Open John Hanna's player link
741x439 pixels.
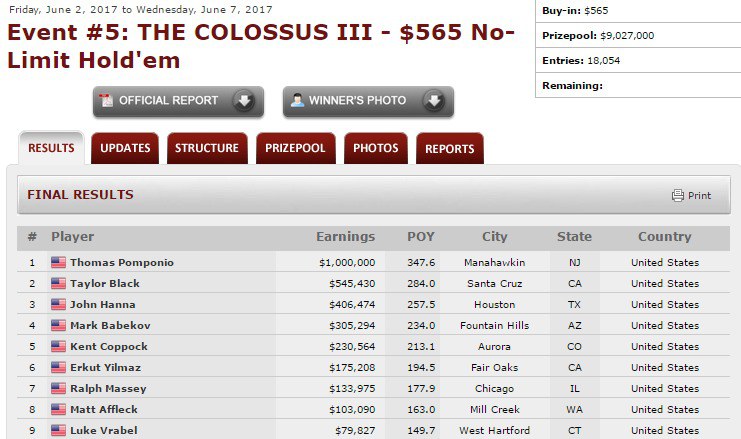coord(103,305)
